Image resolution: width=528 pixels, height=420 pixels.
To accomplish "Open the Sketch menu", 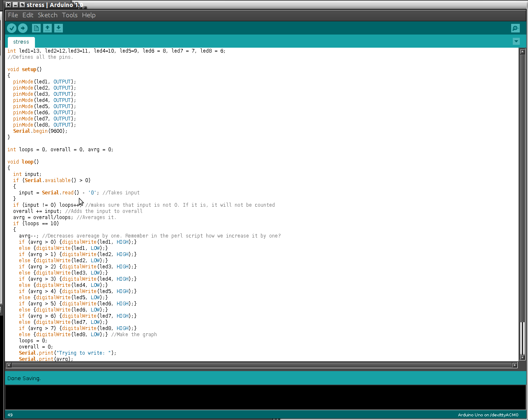I will pos(48,15).
